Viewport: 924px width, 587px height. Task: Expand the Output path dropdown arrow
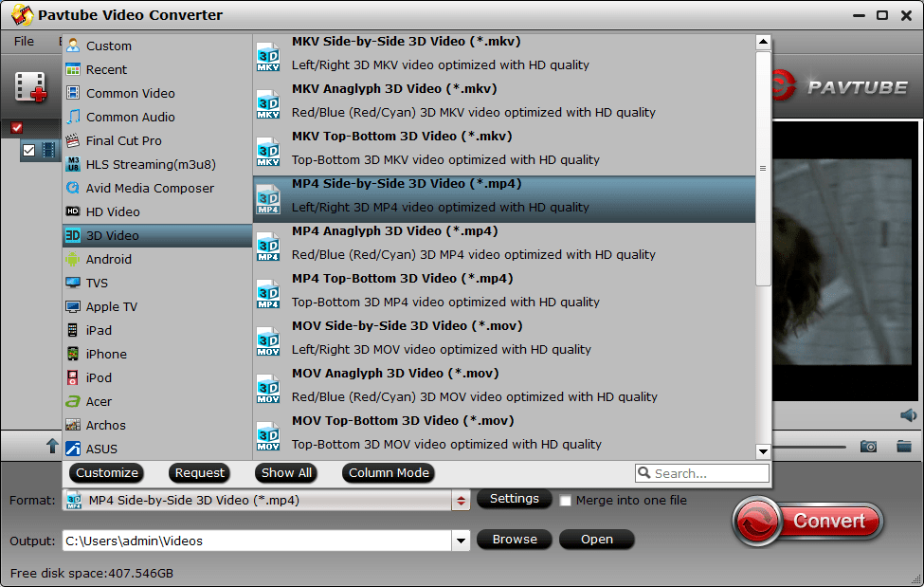pyautogui.click(x=461, y=541)
